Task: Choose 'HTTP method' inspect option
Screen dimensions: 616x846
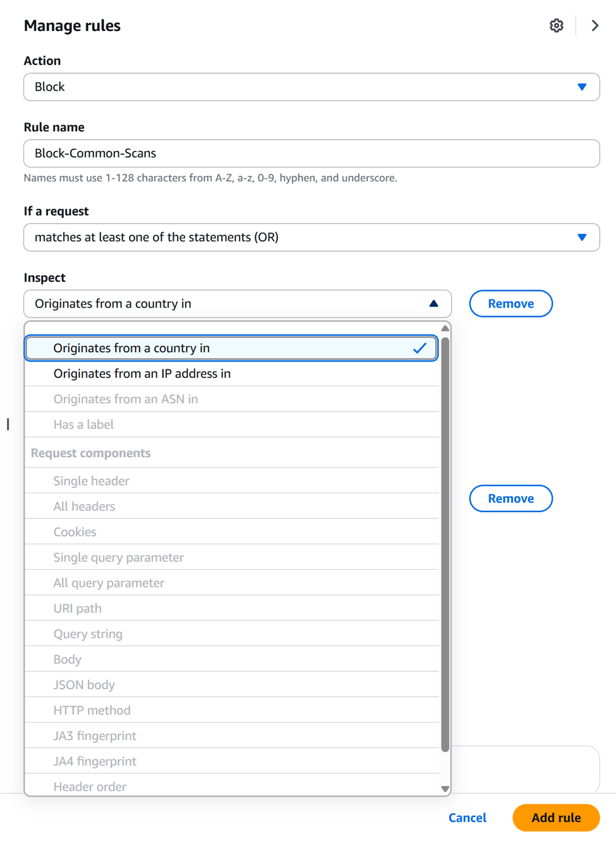Action: tap(231, 710)
